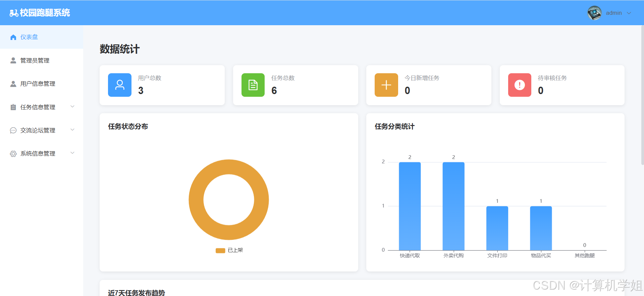Click the person icon beside 管理员管理
644x296 pixels.
13,60
